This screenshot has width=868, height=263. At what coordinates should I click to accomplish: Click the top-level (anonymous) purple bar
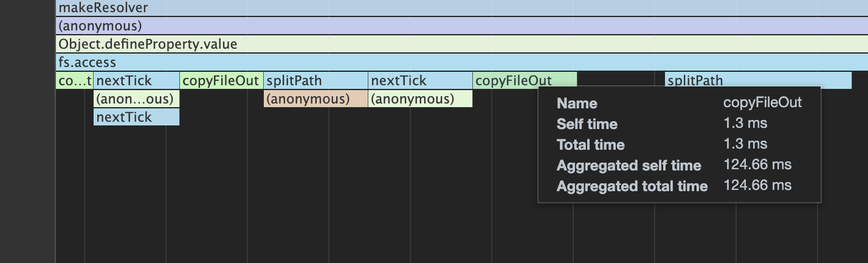point(461,26)
